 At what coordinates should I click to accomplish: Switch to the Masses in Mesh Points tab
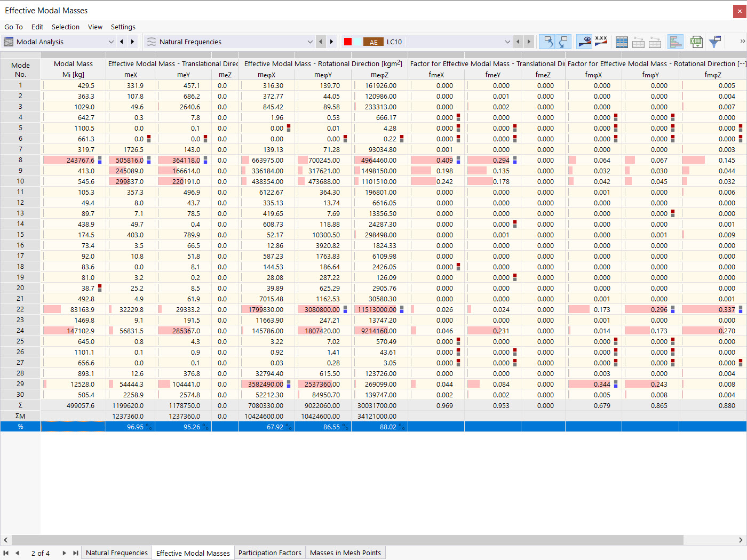tap(345, 553)
